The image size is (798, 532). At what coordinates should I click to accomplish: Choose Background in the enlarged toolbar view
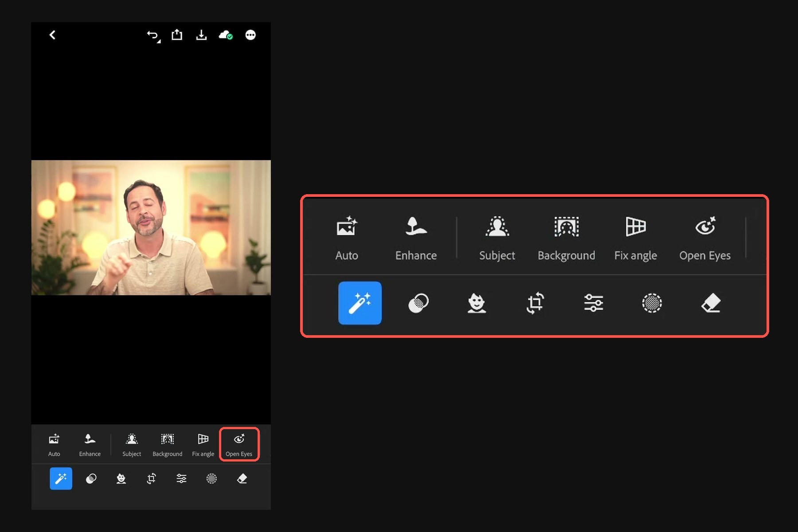click(567, 239)
